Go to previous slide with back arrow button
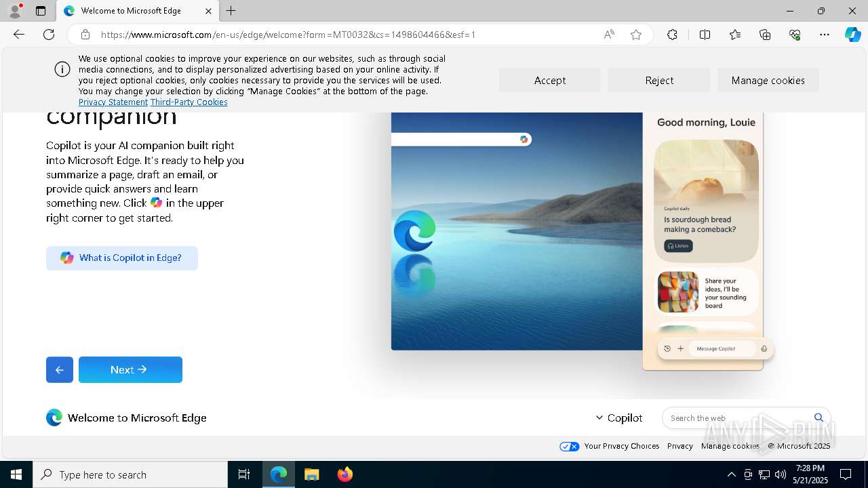Image resolution: width=868 pixels, height=488 pixels. point(60,369)
